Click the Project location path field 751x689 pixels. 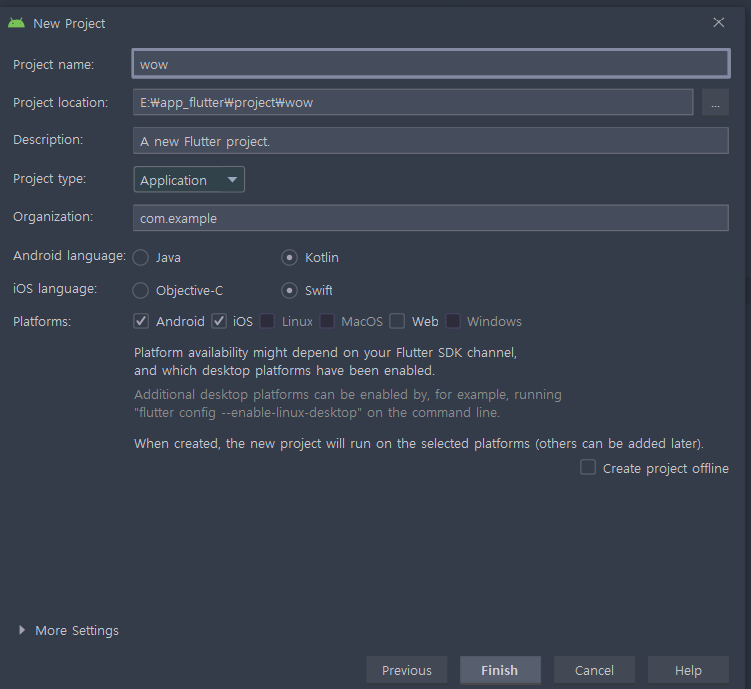click(x=413, y=102)
